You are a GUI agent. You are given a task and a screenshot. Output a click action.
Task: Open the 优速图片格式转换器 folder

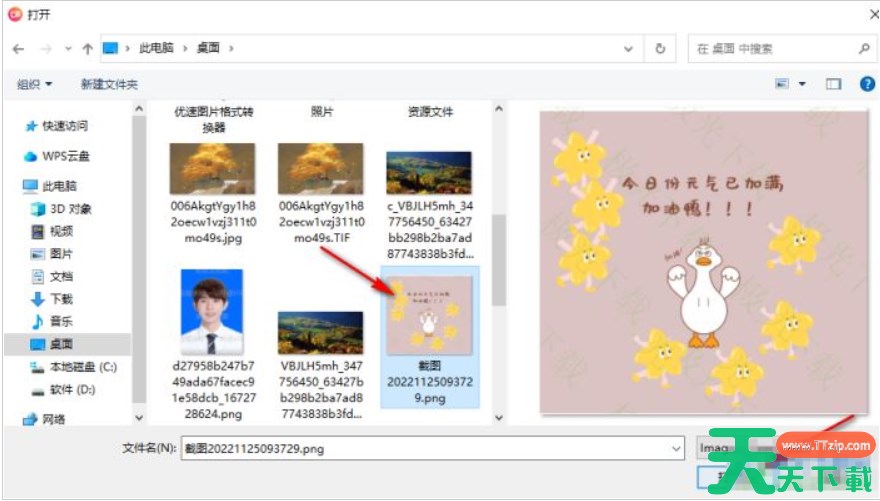click(214, 119)
